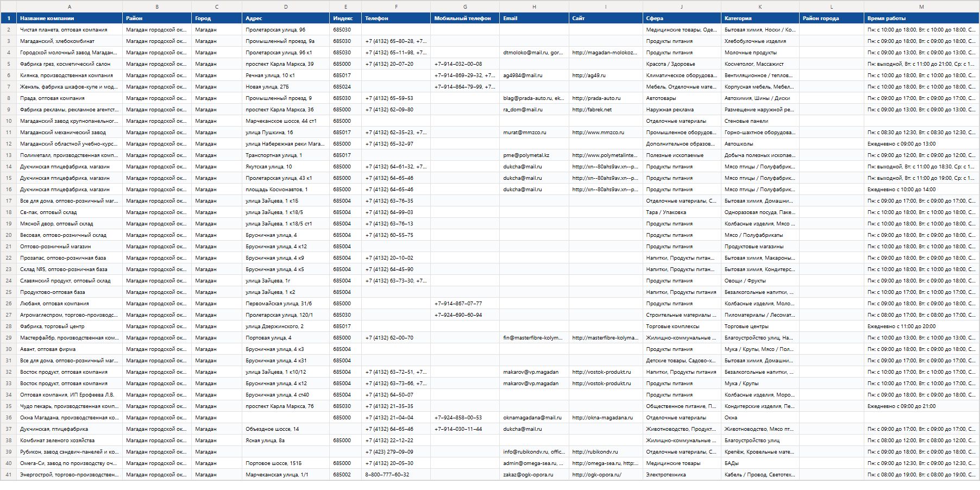This screenshot has width=980, height=490.
Task: Select cell 'Тара / Упаковка'
Action: (x=682, y=212)
